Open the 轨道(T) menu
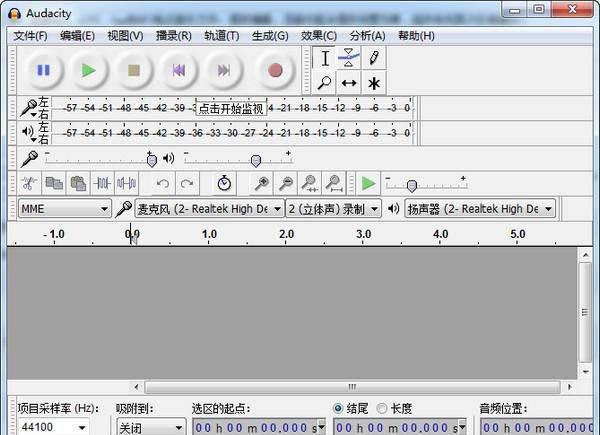The width and height of the screenshot is (600, 435). (222, 36)
